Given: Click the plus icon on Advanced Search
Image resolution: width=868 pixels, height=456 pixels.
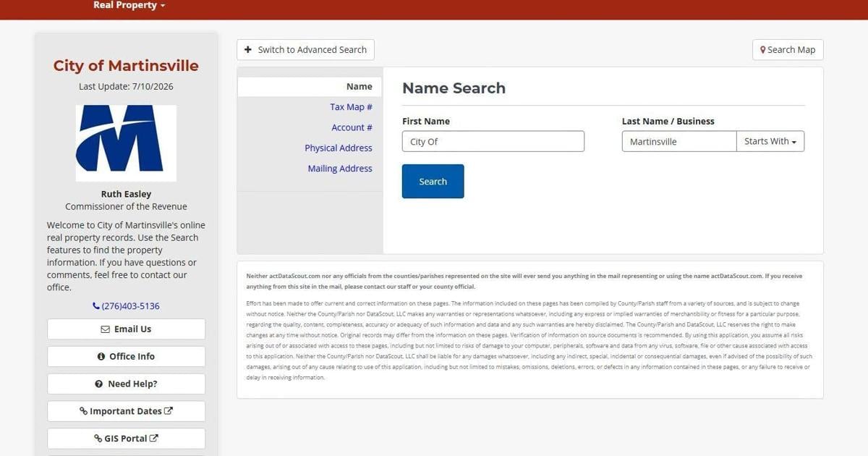Looking at the screenshot, I should (248, 50).
